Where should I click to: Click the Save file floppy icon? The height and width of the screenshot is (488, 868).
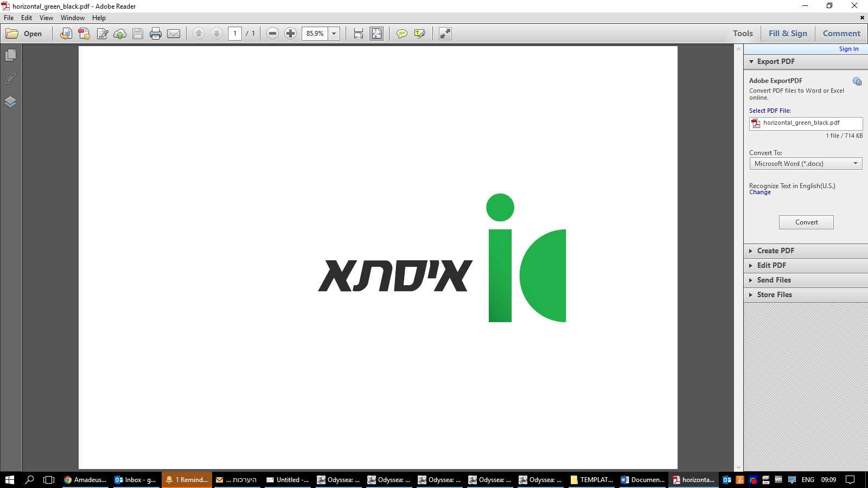[x=138, y=34]
